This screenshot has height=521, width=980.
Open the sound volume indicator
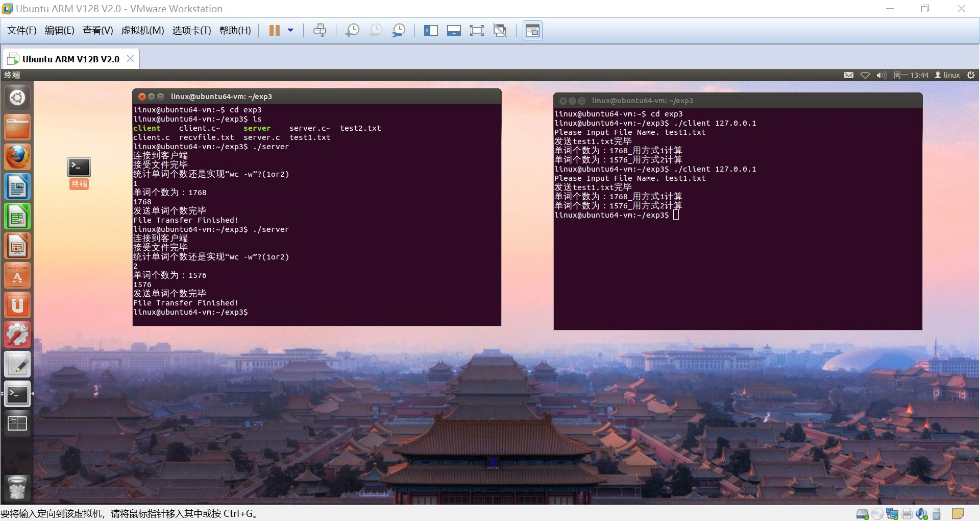pyautogui.click(x=881, y=75)
